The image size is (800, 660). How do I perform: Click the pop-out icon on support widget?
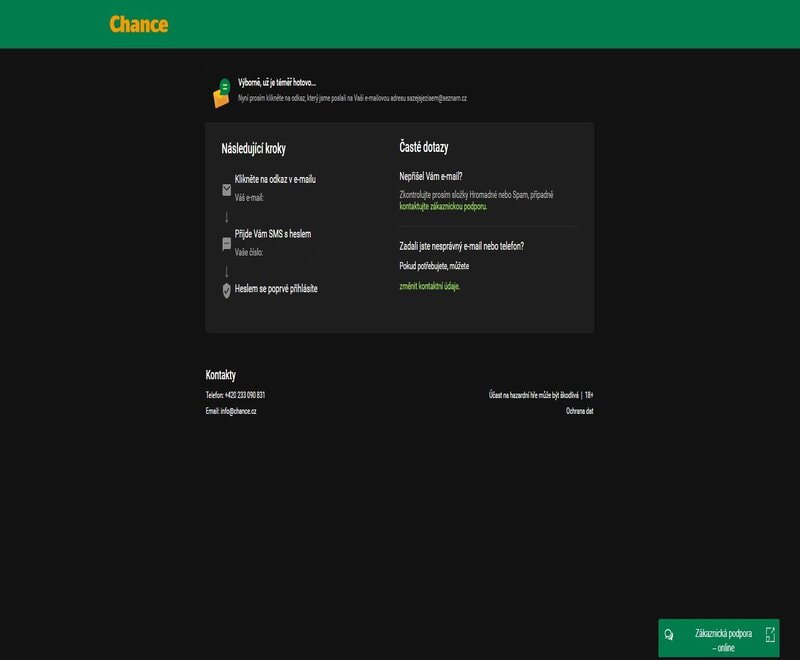[770, 635]
